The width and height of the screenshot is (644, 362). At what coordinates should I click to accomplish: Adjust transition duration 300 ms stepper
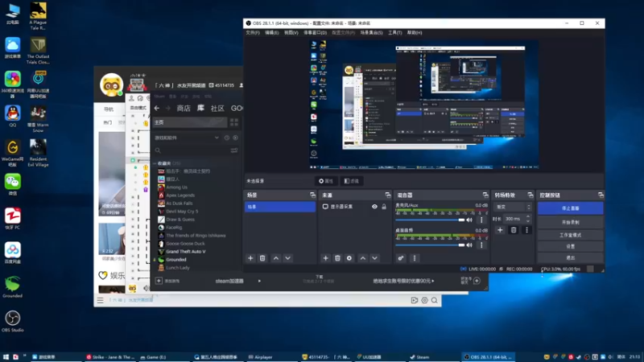point(528,219)
